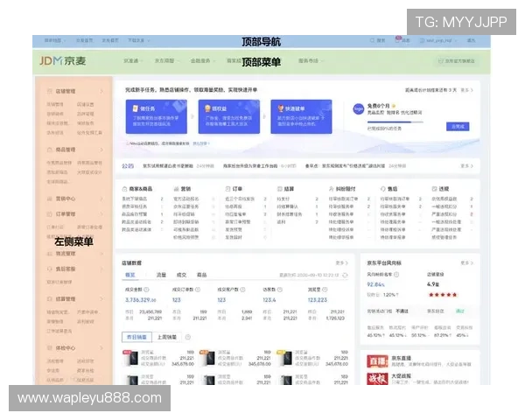Screen dimensions: 525x420
Task: Open the 大促战报 red thumbnail
Action: 377,379
